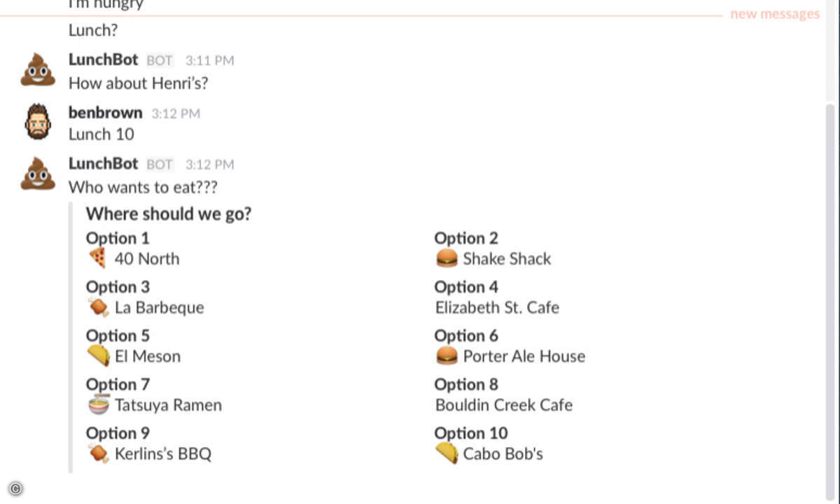
Task: Click the burger emoji next to Shake Shack
Action: tap(447, 258)
